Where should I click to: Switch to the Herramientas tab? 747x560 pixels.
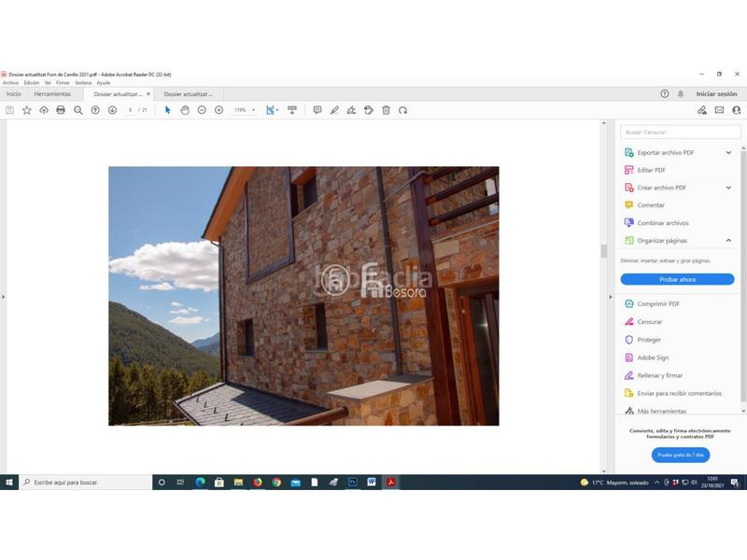tap(52, 94)
